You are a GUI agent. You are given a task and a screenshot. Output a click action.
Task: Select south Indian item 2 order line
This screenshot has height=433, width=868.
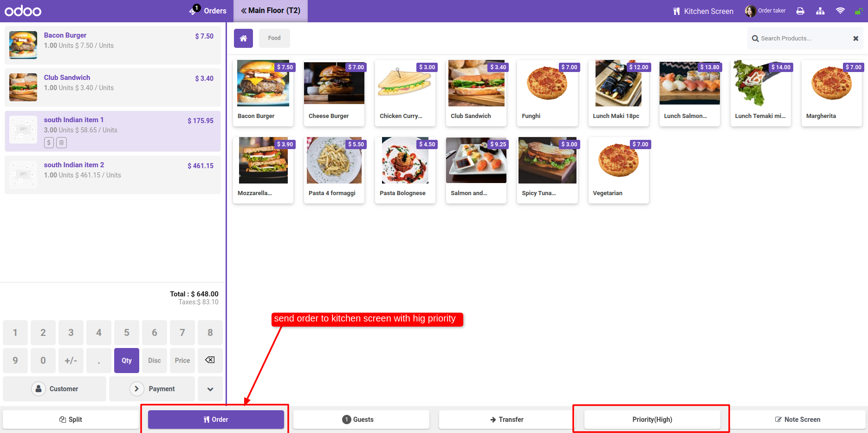[113, 175]
